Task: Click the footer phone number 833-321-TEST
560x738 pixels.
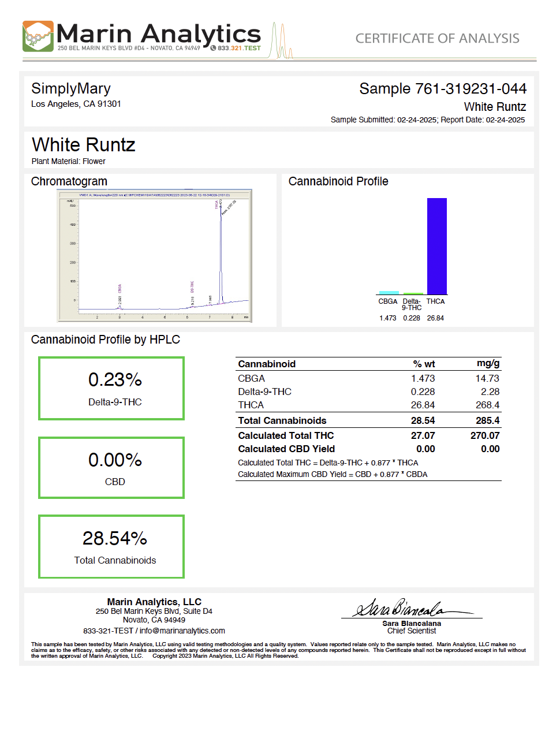Action: point(108,631)
